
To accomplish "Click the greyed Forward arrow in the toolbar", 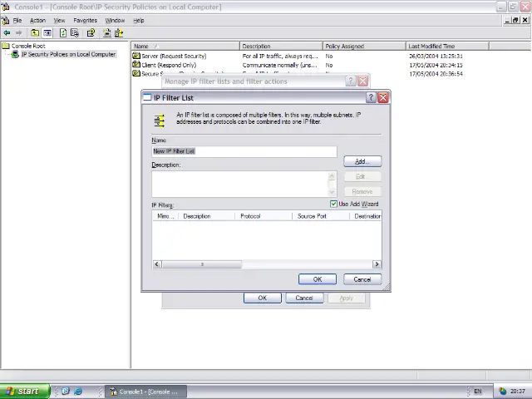I will (x=19, y=33).
